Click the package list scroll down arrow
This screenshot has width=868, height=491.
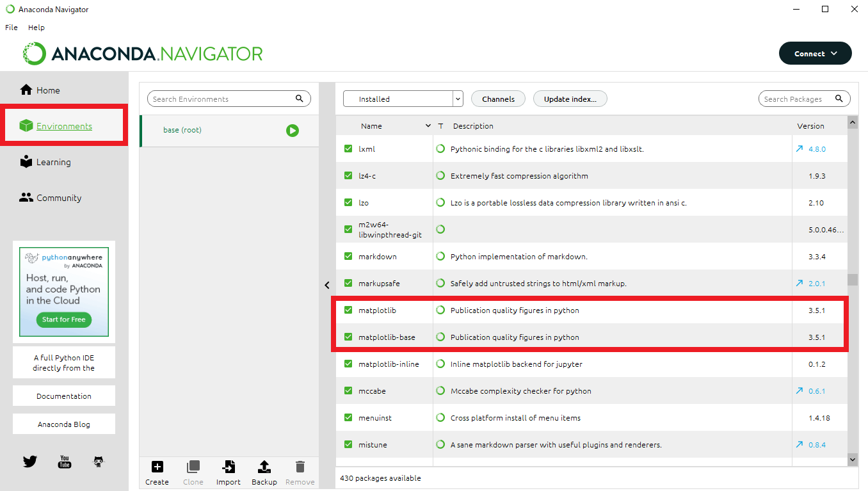[x=853, y=459]
